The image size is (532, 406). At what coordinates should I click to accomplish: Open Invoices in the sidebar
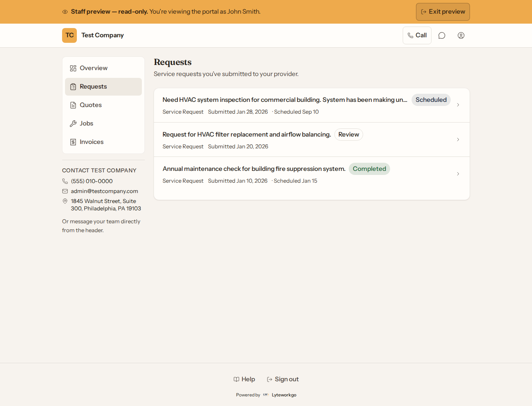pyautogui.click(x=103, y=142)
